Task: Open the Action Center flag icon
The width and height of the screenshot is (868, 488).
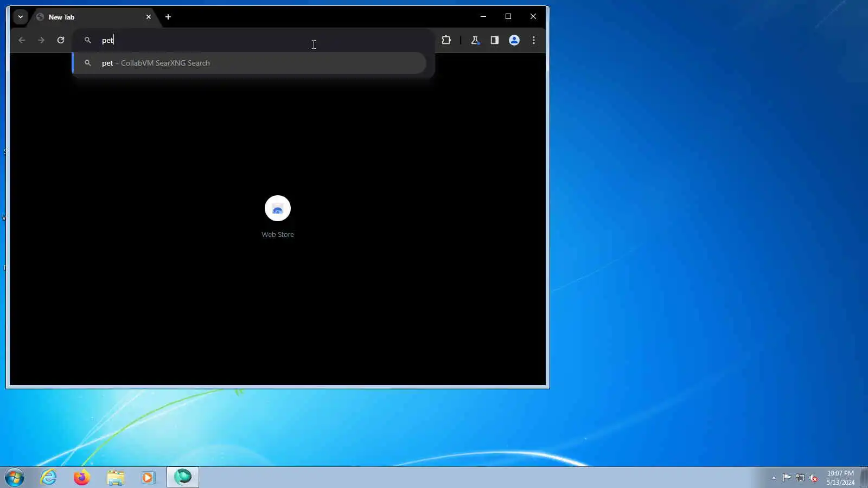Action: (x=787, y=478)
